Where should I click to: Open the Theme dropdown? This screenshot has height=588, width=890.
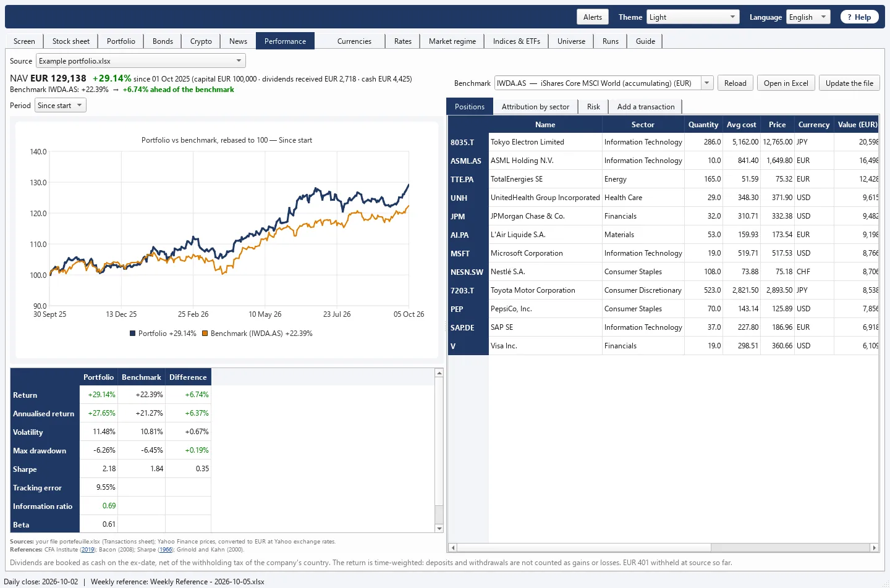point(693,17)
